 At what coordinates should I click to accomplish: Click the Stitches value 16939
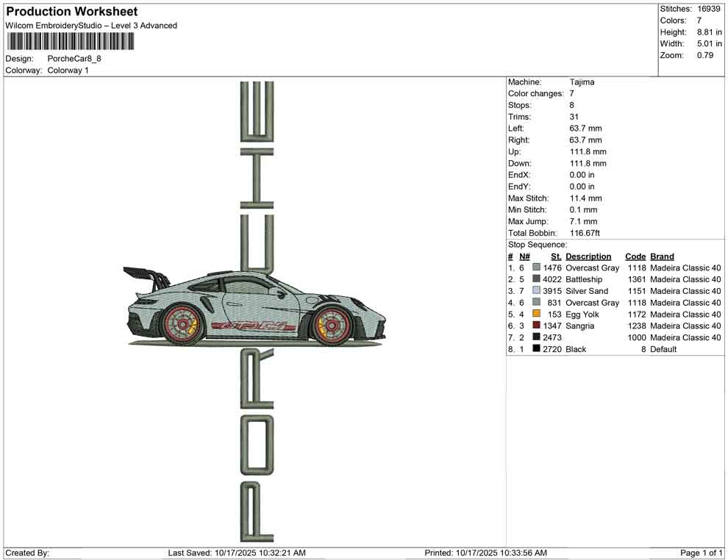(709, 9)
